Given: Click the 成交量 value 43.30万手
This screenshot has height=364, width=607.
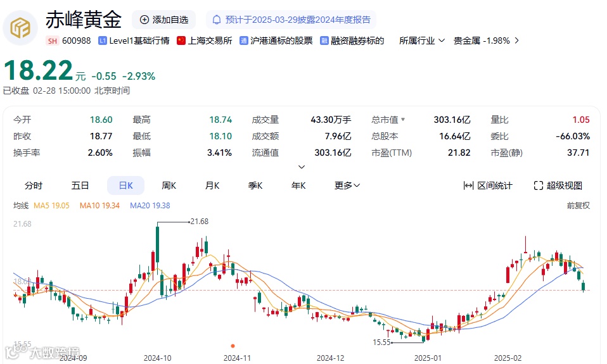Looking at the screenshot, I should tap(331, 120).
